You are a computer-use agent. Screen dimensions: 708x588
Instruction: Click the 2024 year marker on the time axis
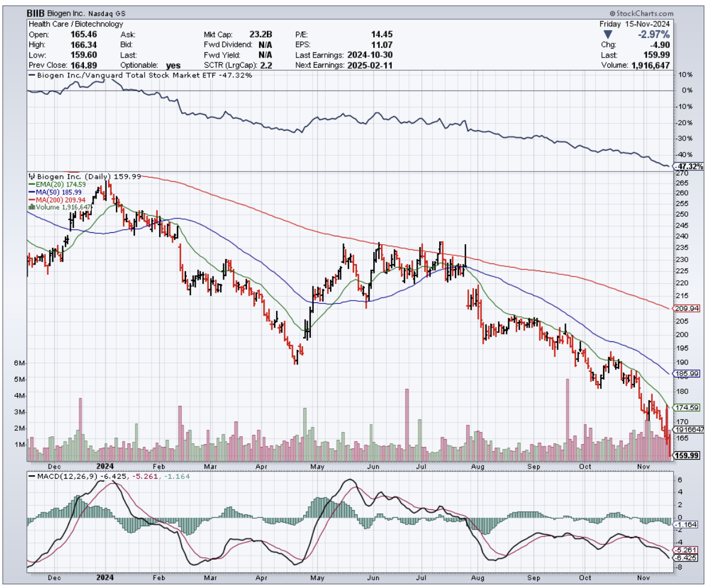point(105,466)
